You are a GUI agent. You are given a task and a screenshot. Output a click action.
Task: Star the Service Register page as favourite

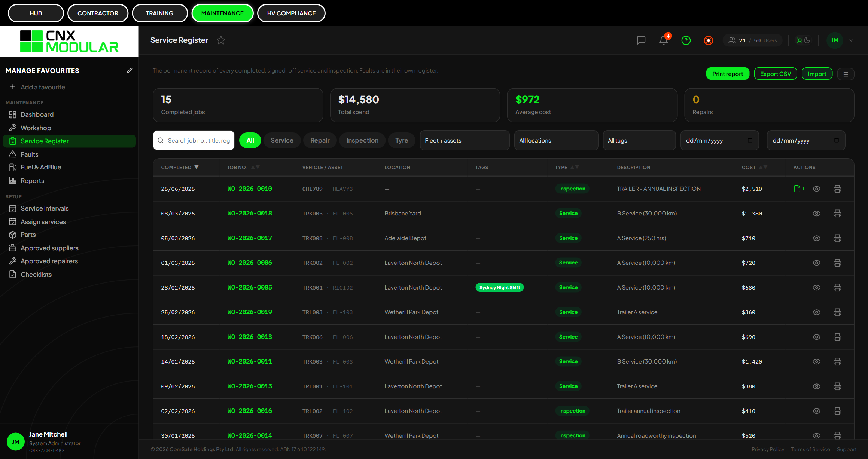point(221,40)
